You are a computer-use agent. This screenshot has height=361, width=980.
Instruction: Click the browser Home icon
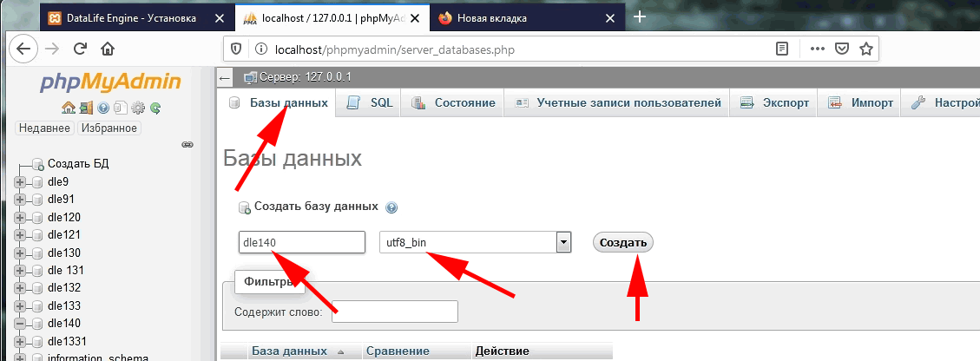click(x=108, y=49)
